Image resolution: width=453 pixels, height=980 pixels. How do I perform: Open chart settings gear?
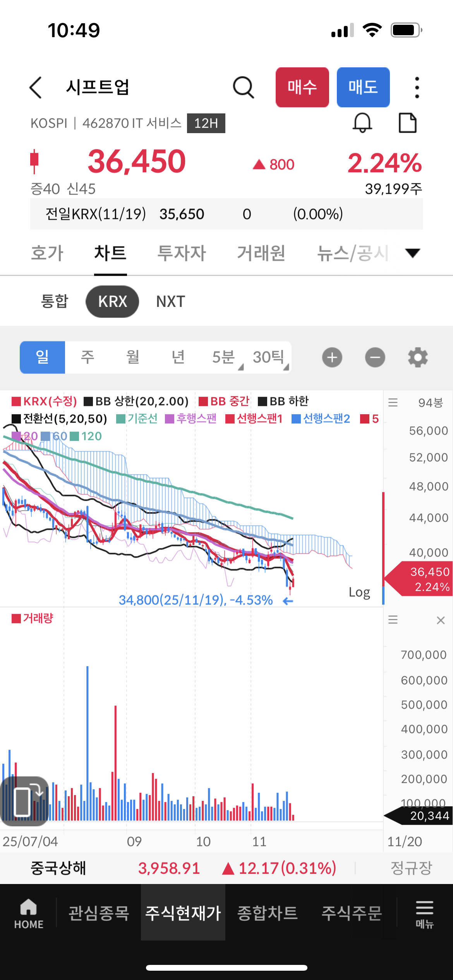coord(418,357)
